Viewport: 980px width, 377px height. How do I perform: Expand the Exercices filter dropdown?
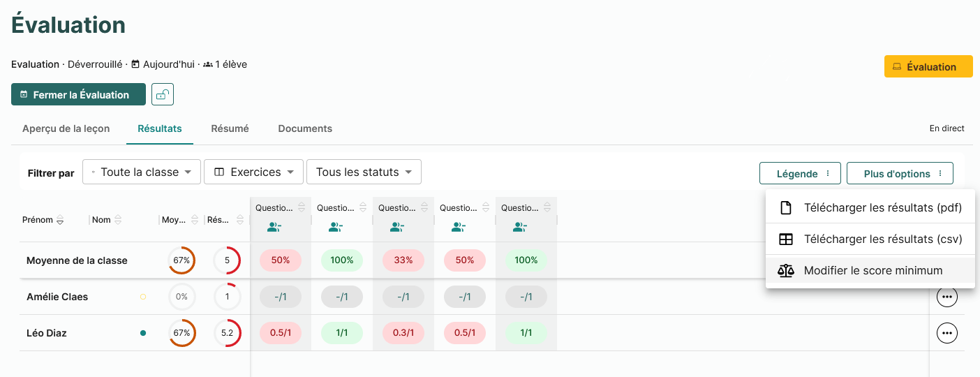(254, 172)
